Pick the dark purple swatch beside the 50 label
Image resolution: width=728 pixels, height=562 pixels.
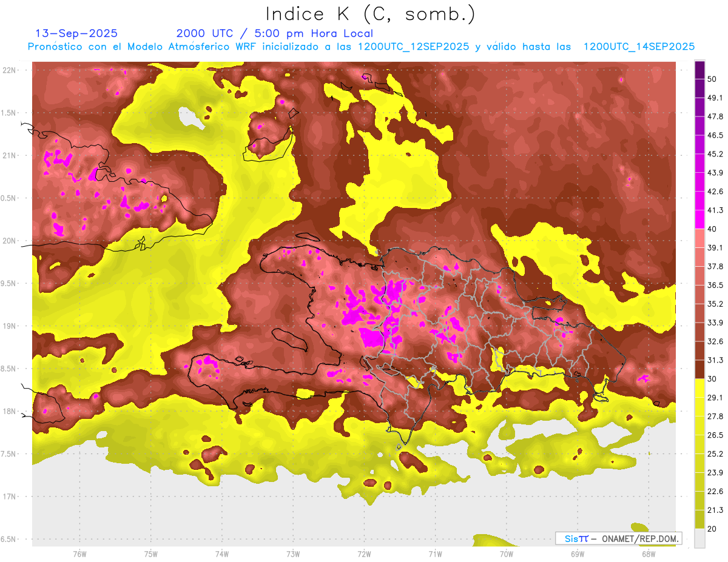(x=699, y=70)
